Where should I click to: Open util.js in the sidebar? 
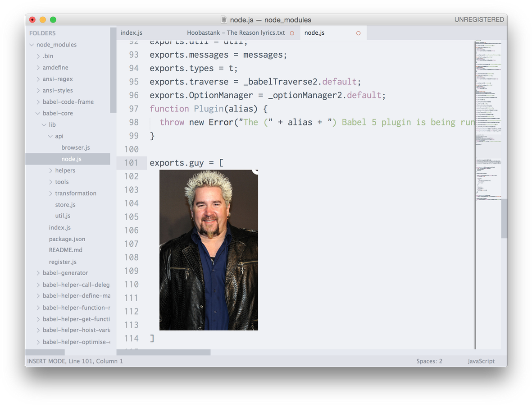click(63, 216)
